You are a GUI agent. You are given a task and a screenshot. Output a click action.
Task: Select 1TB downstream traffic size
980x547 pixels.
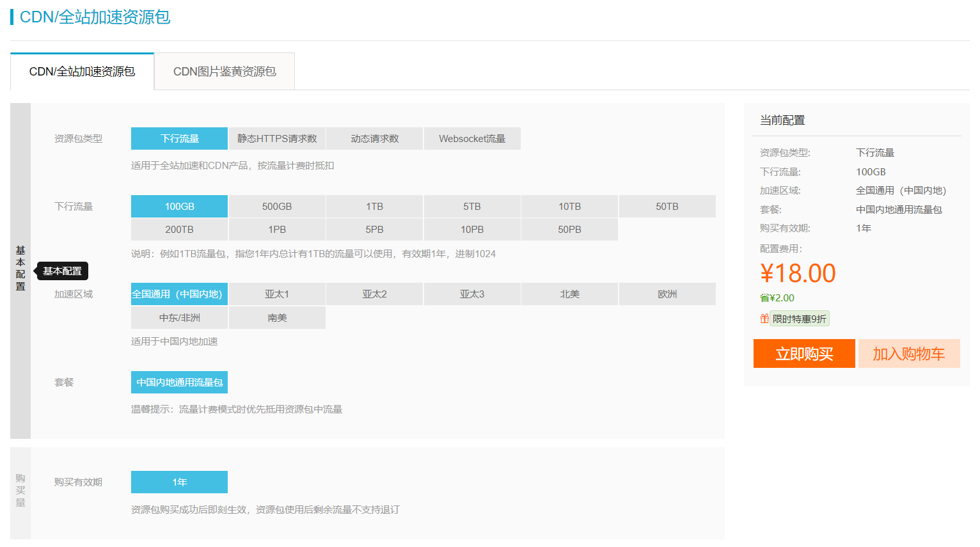[x=375, y=207]
